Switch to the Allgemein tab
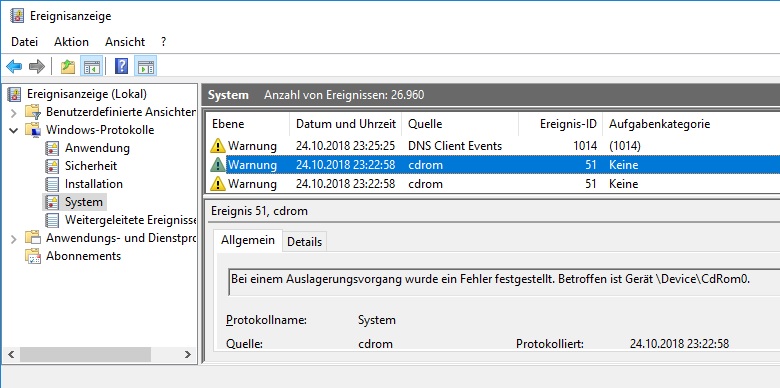780x388 pixels. [x=248, y=240]
